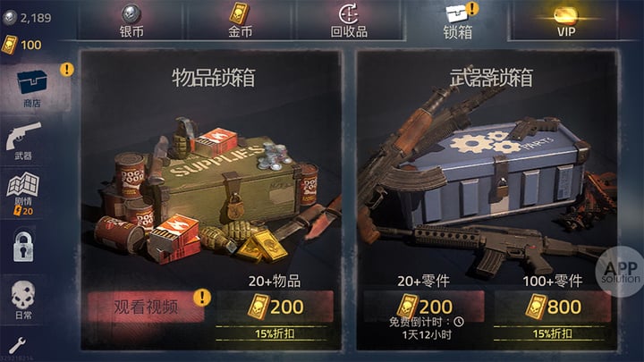
Task: Select the 锁箱 tab
Action: [x=458, y=21]
